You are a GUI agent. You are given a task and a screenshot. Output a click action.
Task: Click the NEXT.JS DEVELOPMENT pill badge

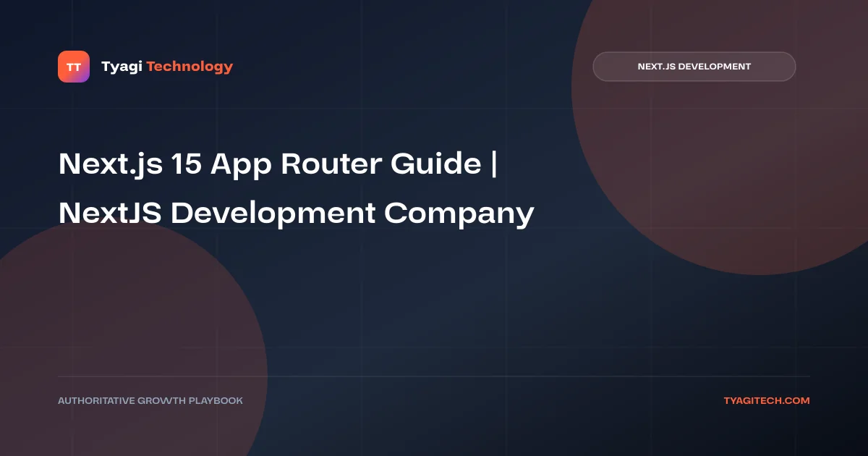tap(694, 67)
